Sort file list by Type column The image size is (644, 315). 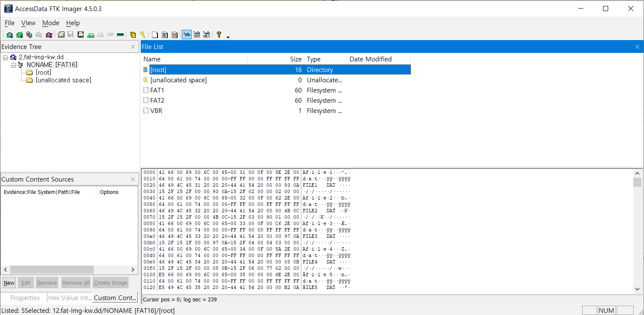[x=325, y=59]
